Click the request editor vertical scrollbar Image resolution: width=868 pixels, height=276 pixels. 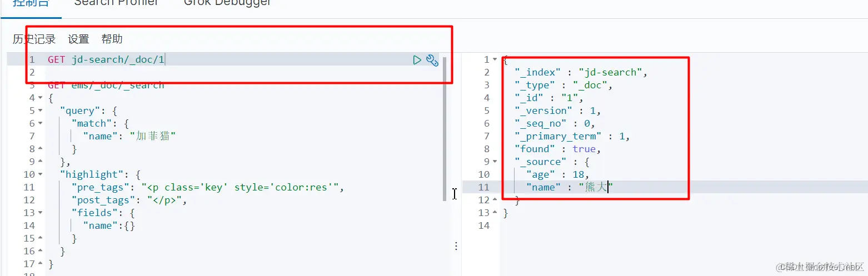pyautogui.click(x=444, y=129)
